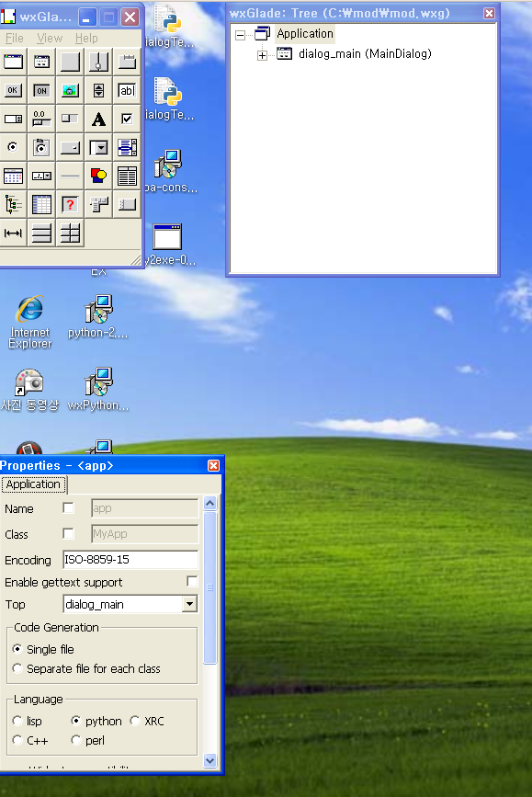
Task: Select the Combo Box widget tool
Action: [x=98, y=147]
